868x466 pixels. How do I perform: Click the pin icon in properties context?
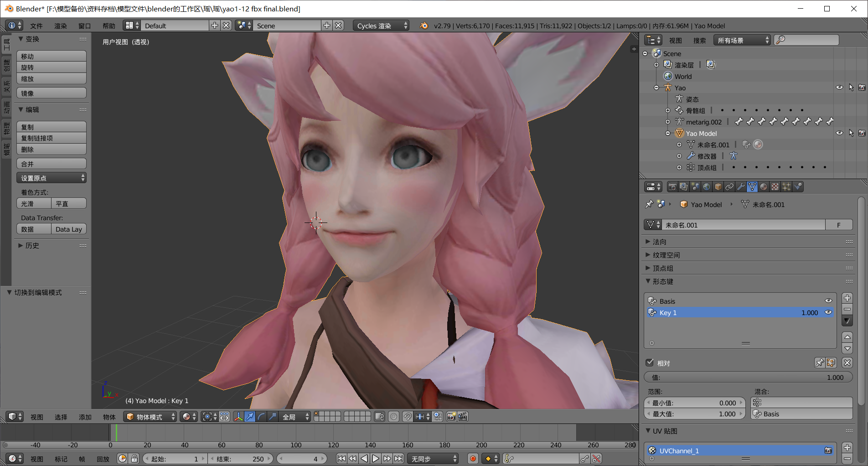649,204
